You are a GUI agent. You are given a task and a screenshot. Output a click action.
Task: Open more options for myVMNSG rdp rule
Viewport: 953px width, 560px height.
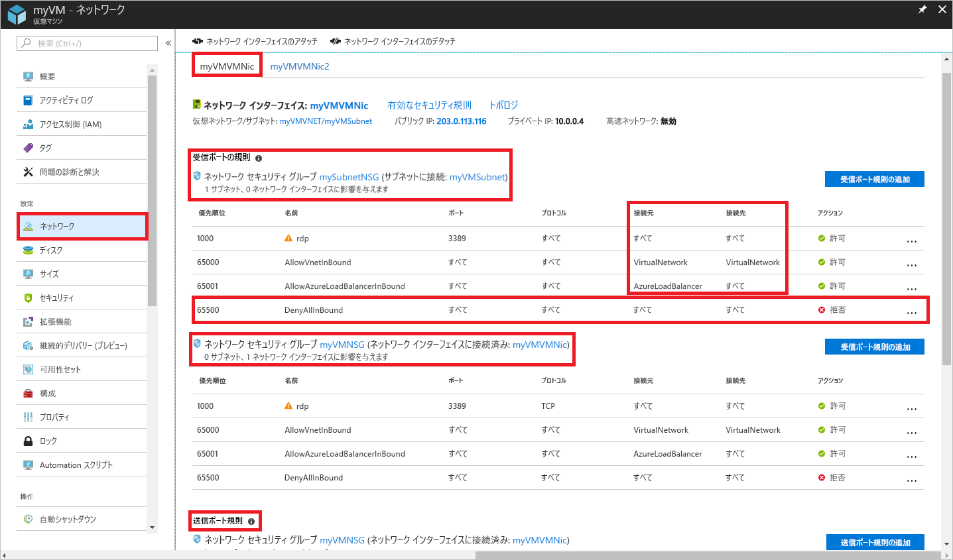point(912,409)
